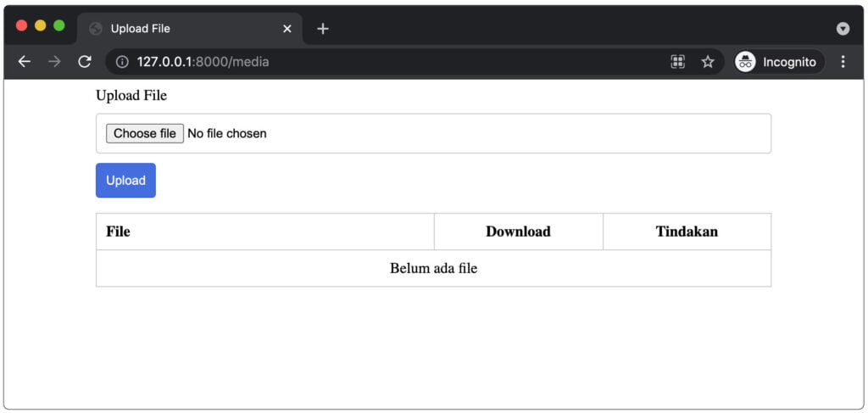Screen dimensions: 868x413
Task: Click the No file chosen text
Action: 227,133
